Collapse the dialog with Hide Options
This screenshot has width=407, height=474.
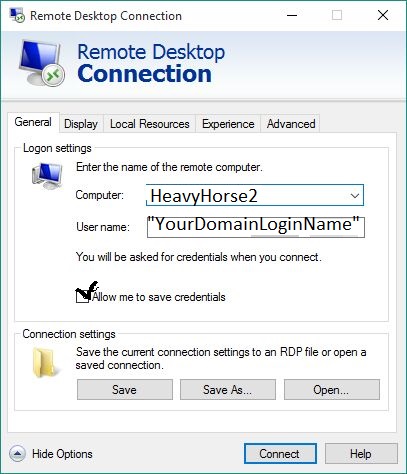(62, 454)
